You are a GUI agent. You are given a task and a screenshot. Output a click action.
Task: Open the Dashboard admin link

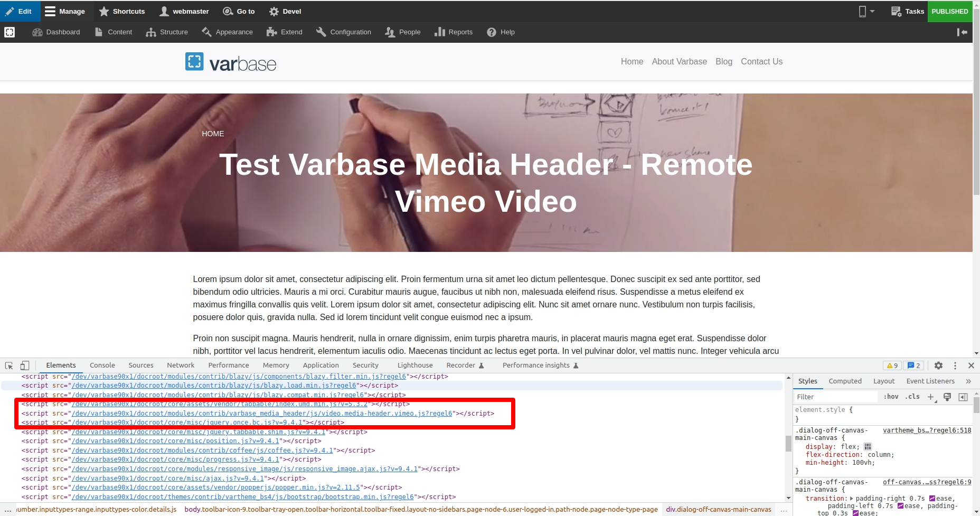pos(56,32)
